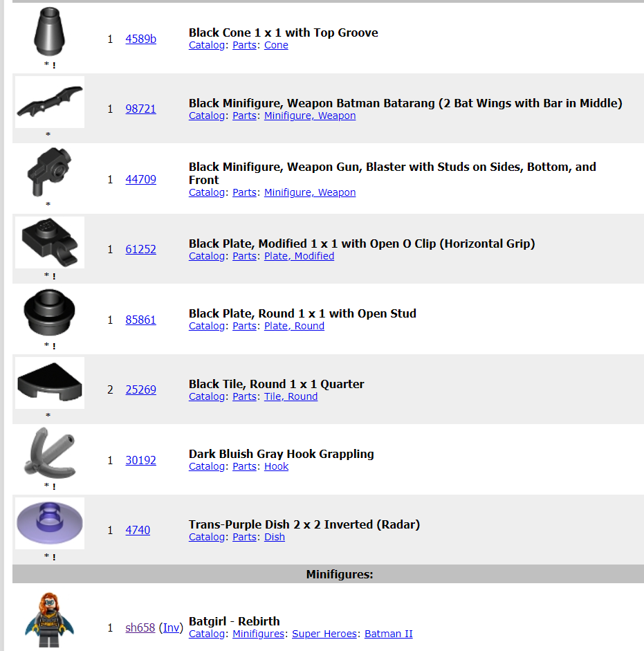
Task: Open part number 4589b link
Action: pos(140,39)
